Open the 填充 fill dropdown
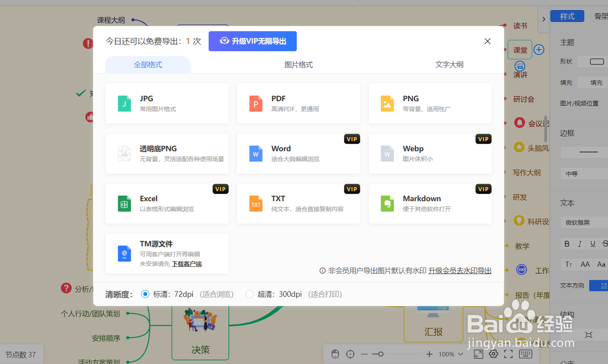608x364 pixels. pyautogui.click(x=592, y=83)
